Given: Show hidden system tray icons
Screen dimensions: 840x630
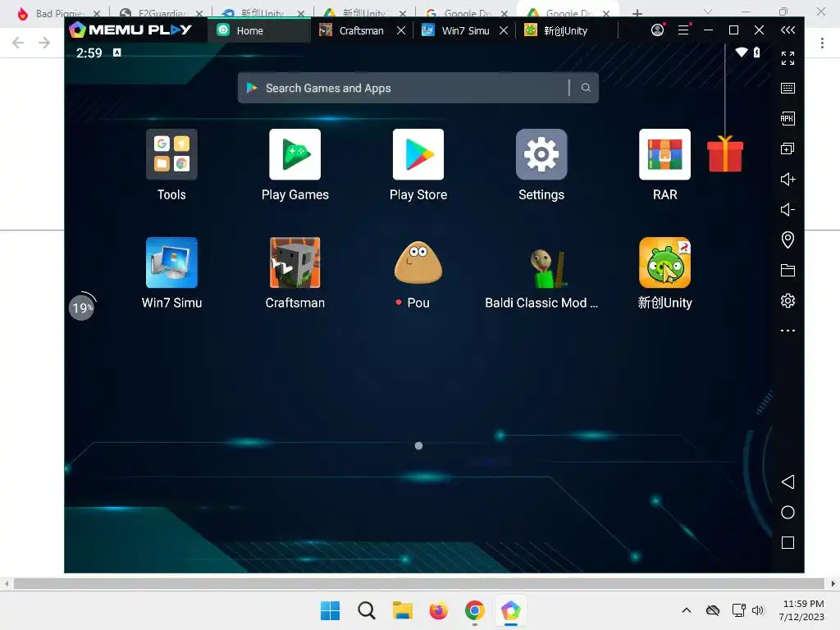Looking at the screenshot, I should pyautogui.click(x=687, y=610).
